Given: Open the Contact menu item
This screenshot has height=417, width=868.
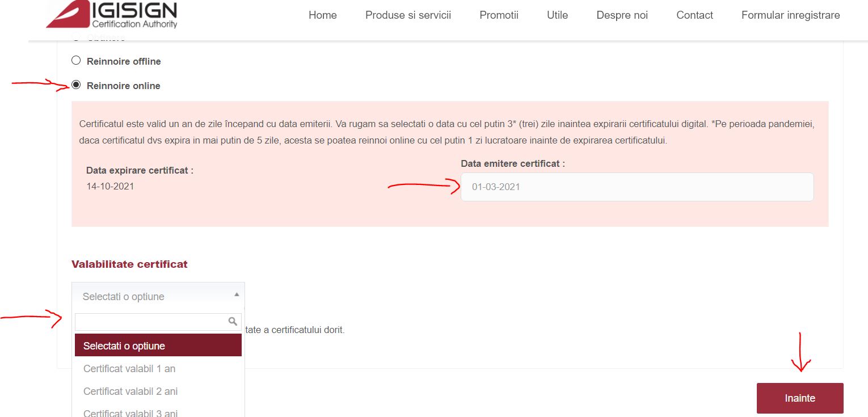Looking at the screenshot, I should click(x=694, y=15).
